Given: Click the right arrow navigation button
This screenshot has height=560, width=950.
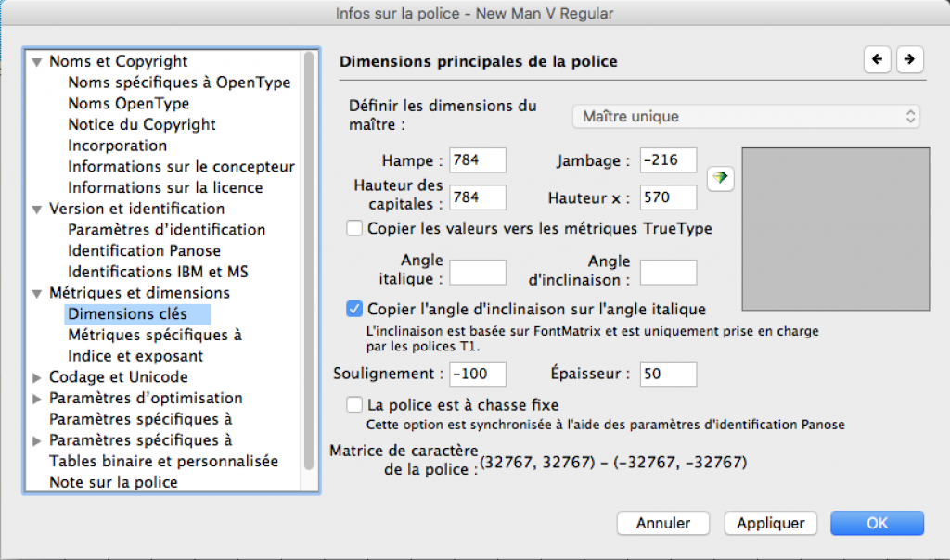Looking at the screenshot, I should pos(910,59).
